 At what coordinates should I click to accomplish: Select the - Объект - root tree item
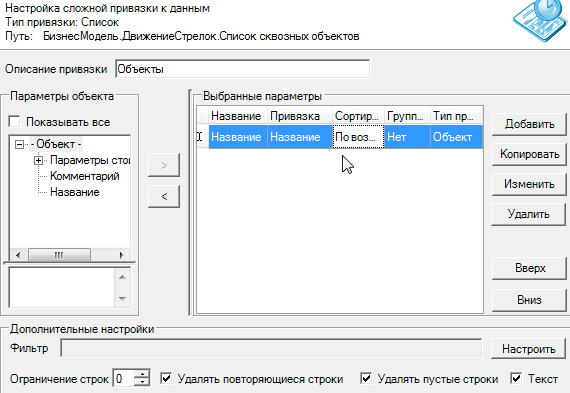click(x=56, y=144)
